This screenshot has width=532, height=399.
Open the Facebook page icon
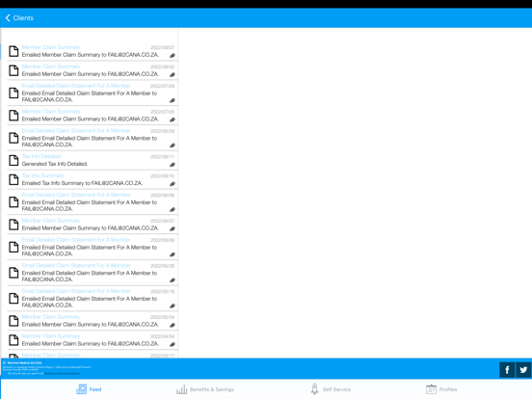[x=507, y=369]
